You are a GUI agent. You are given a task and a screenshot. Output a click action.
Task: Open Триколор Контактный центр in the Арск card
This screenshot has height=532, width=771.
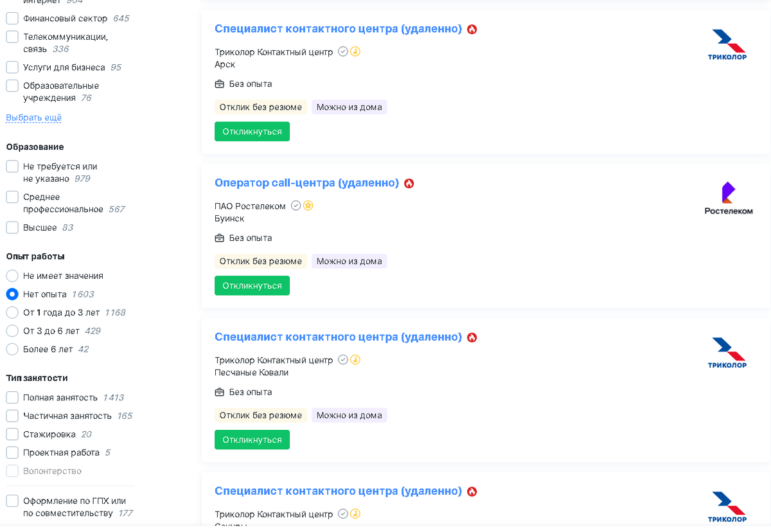[x=274, y=53]
